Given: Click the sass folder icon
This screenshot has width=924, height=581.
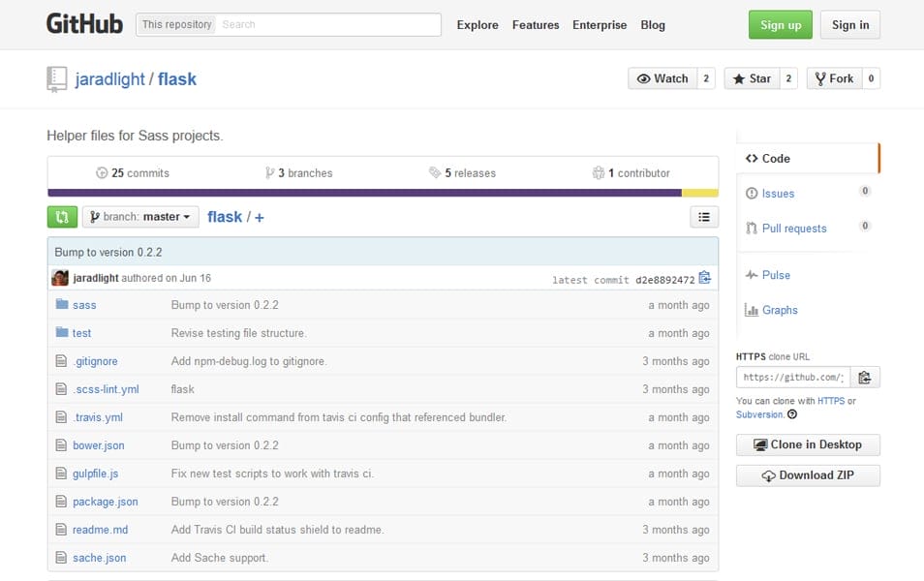Looking at the screenshot, I should click(62, 305).
